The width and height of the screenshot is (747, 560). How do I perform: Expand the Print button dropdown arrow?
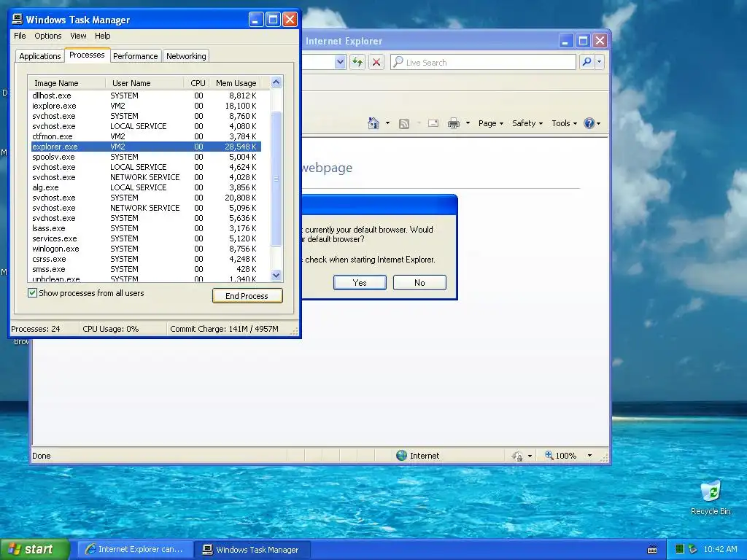coord(468,123)
